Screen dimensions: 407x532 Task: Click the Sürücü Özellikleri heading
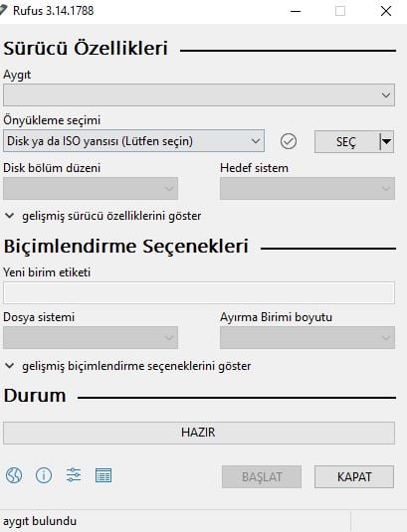pyautogui.click(x=86, y=48)
